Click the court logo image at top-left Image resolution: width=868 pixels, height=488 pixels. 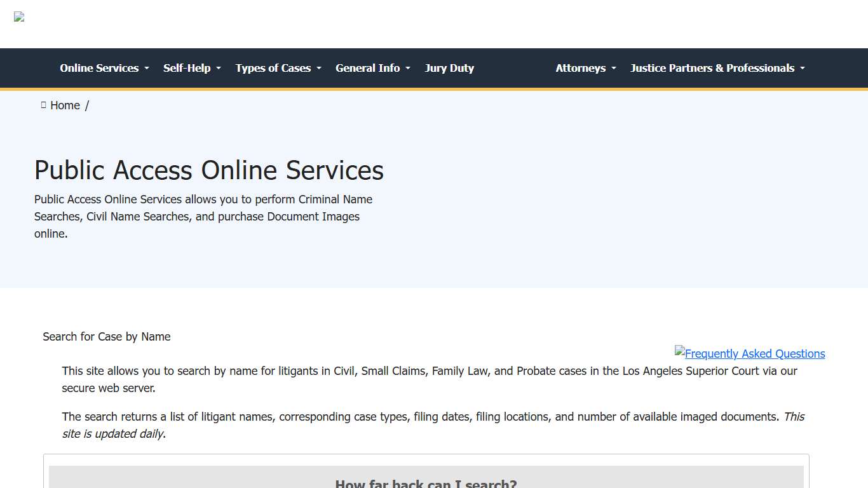tap(19, 17)
